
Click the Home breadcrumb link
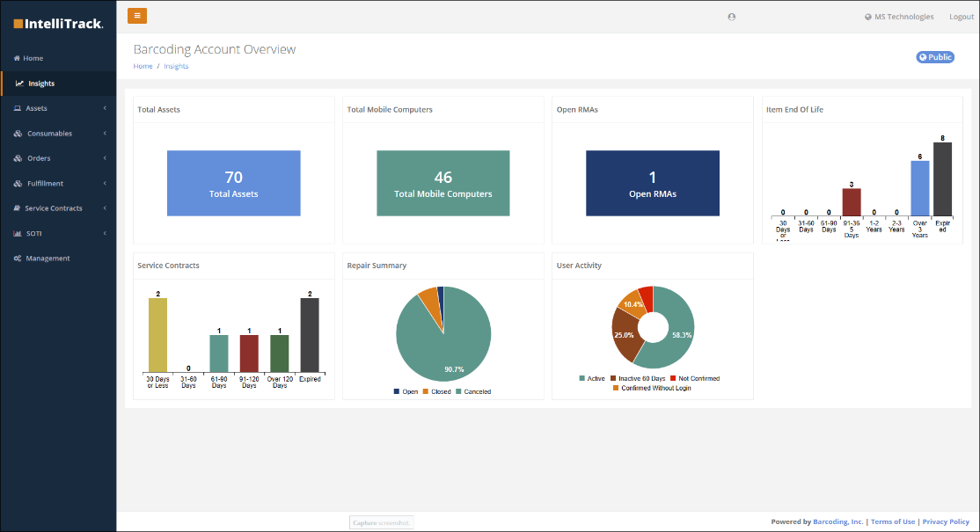point(143,66)
